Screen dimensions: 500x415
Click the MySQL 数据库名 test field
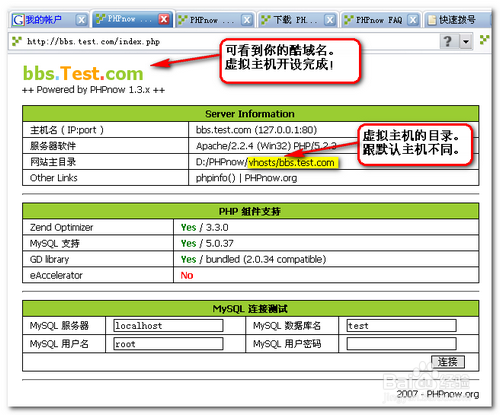tap(401, 325)
